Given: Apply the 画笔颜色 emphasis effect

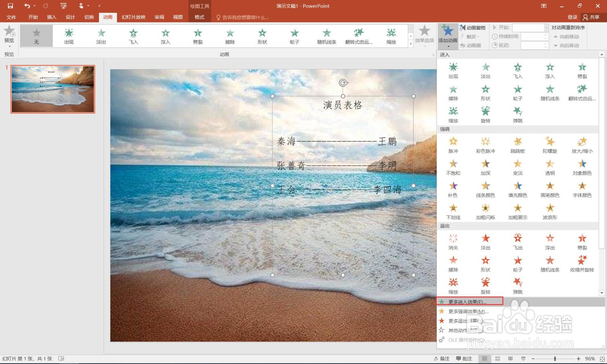Looking at the screenshot, I should [x=550, y=189].
